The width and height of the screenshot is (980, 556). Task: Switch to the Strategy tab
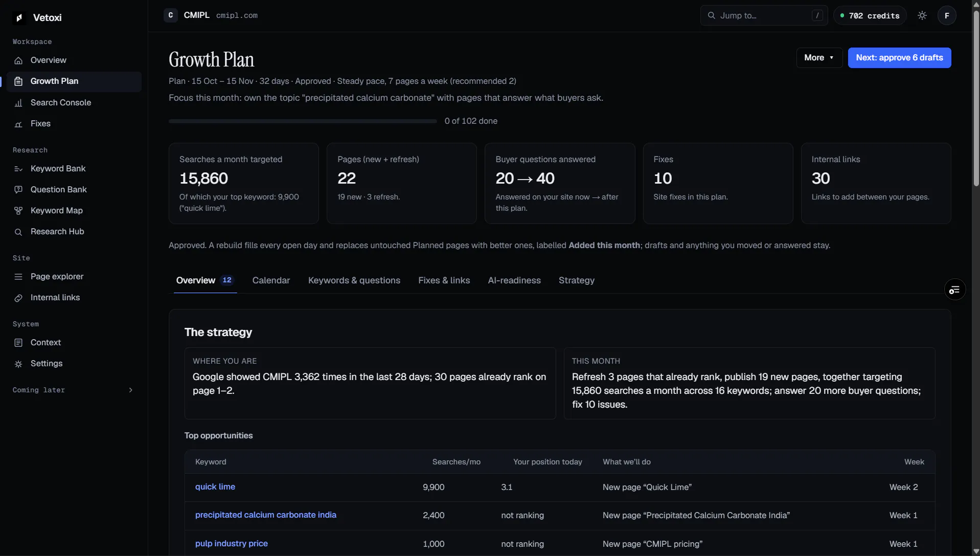coord(576,280)
